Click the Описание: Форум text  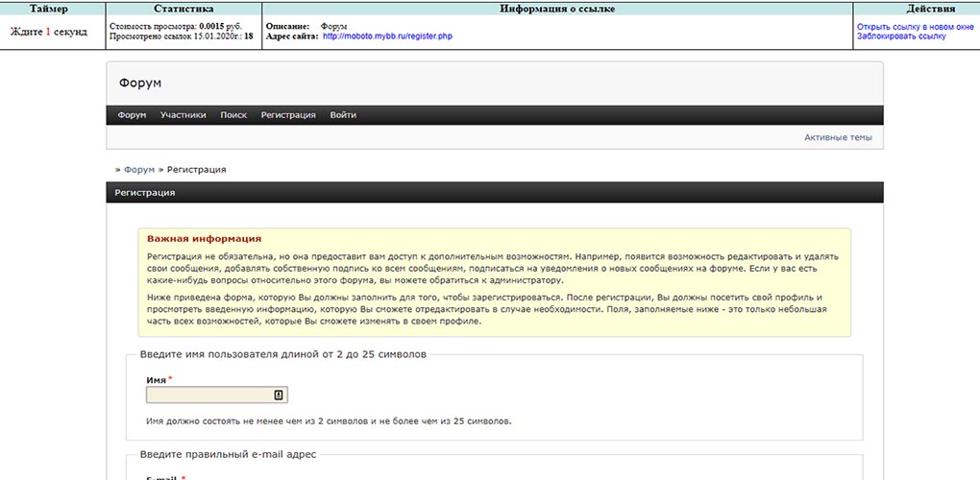306,28
